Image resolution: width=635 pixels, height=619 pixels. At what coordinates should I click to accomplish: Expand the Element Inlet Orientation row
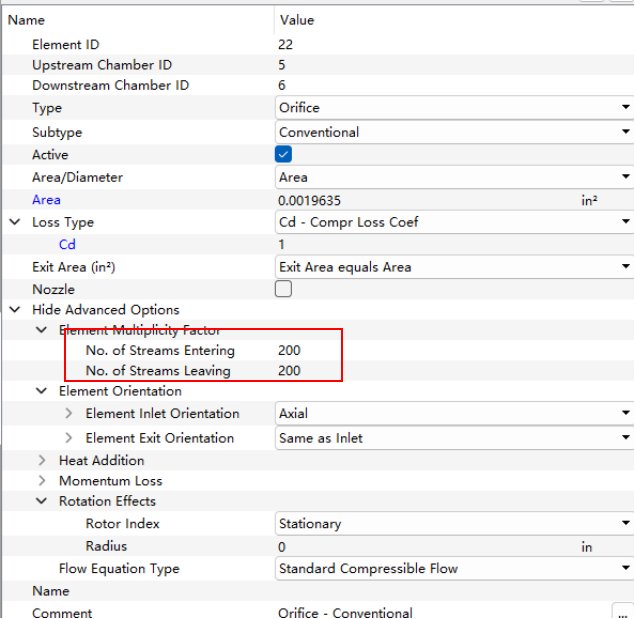tap(69, 414)
